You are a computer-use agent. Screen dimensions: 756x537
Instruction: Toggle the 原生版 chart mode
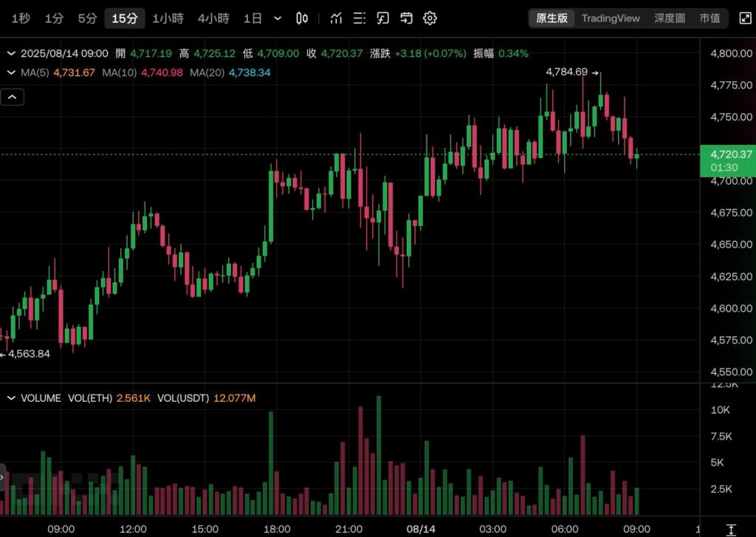click(551, 18)
